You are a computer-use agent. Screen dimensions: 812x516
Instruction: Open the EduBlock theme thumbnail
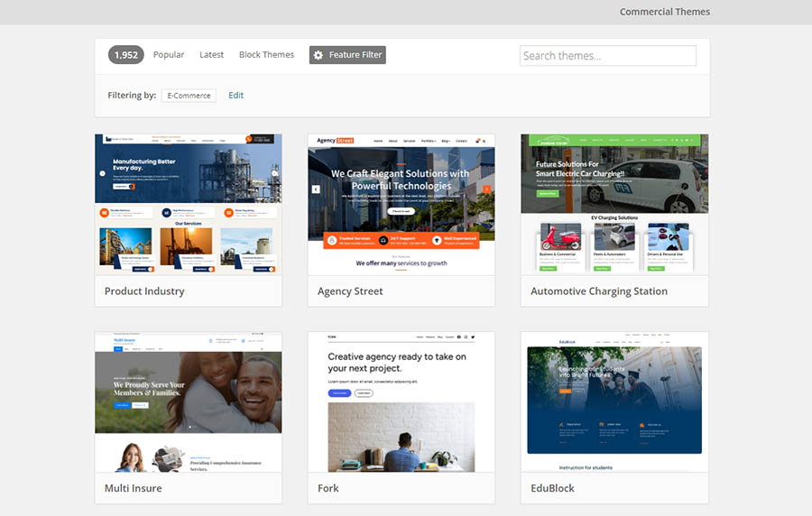coord(614,401)
